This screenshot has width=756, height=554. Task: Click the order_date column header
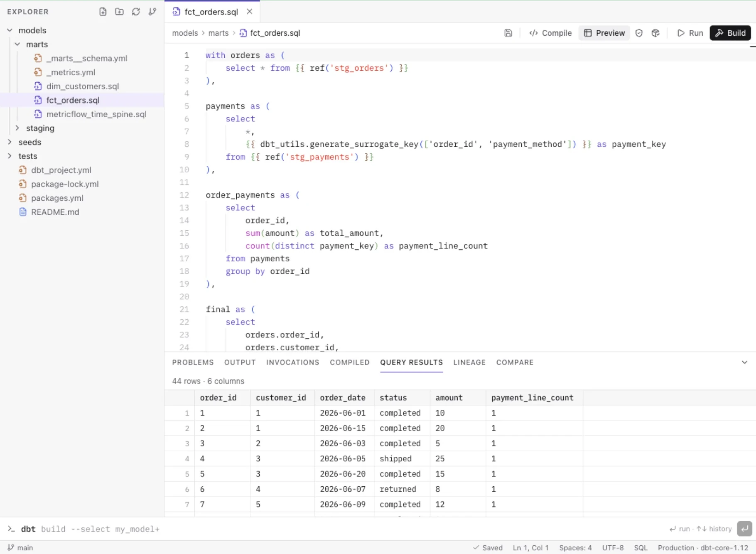point(344,398)
